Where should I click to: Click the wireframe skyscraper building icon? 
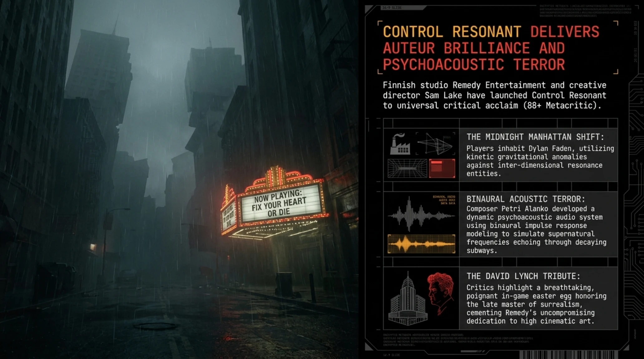pos(408,299)
